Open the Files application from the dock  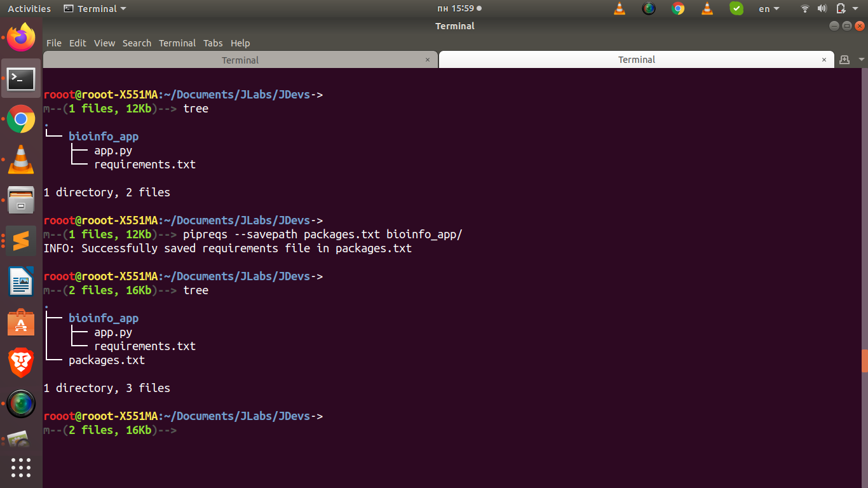(21, 200)
